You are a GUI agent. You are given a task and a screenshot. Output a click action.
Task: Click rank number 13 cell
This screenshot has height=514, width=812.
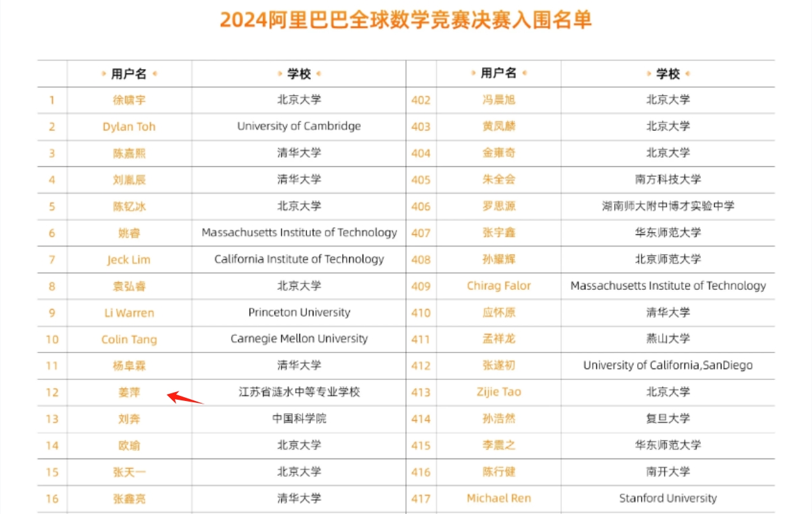coord(52,420)
